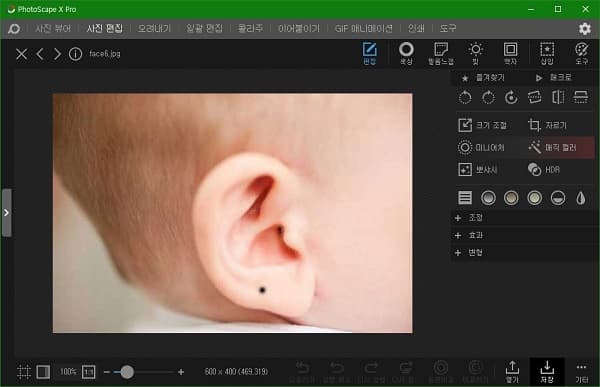Image resolution: width=600 pixels, height=387 pixels.
Task: Select the 자르기 crop tool
Action: pyautogui.click(x=547, y=125)
